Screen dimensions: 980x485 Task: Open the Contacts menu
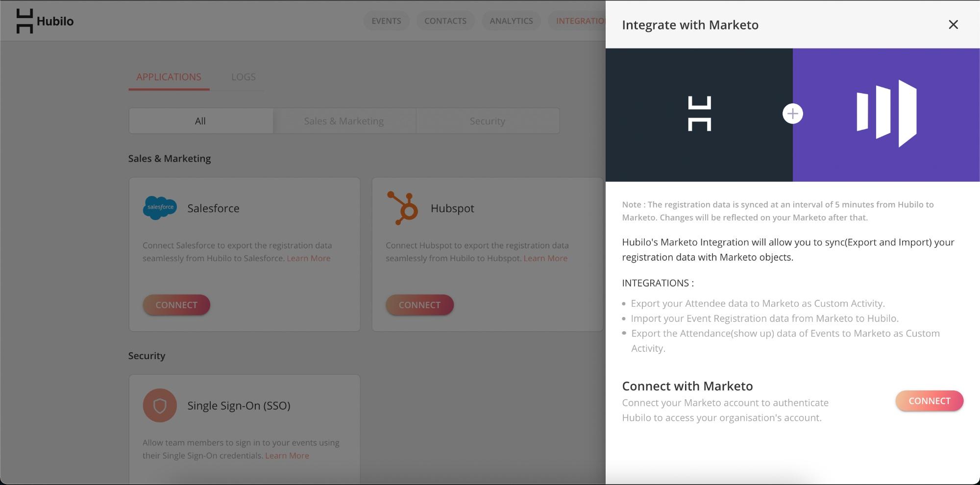tap(445, 21)
